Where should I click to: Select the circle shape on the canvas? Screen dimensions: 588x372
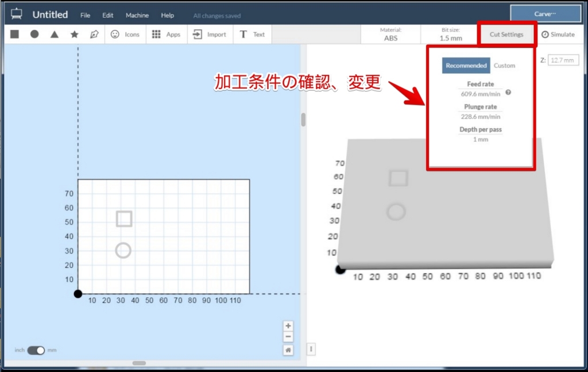click(123, 250)
